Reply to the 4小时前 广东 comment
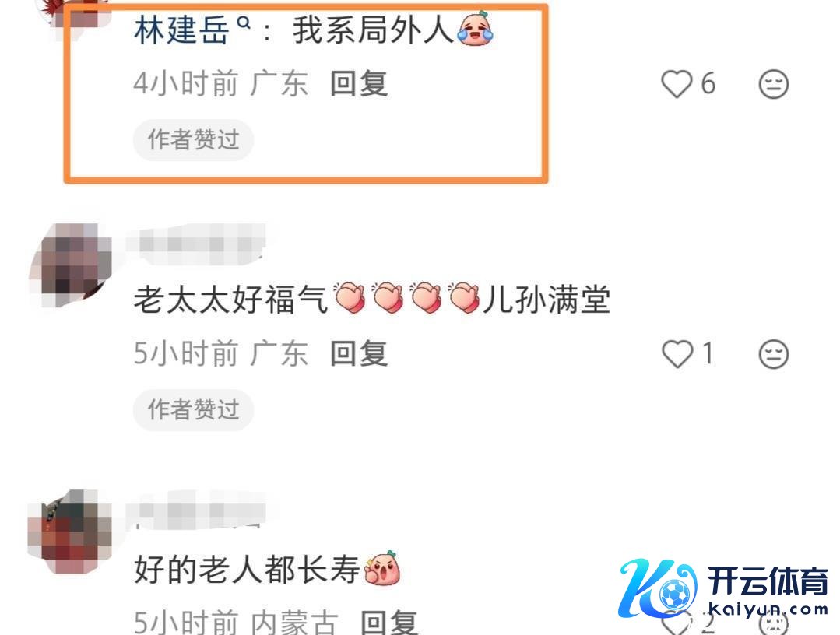The image size is (840, 635). [x=358, y=84]
